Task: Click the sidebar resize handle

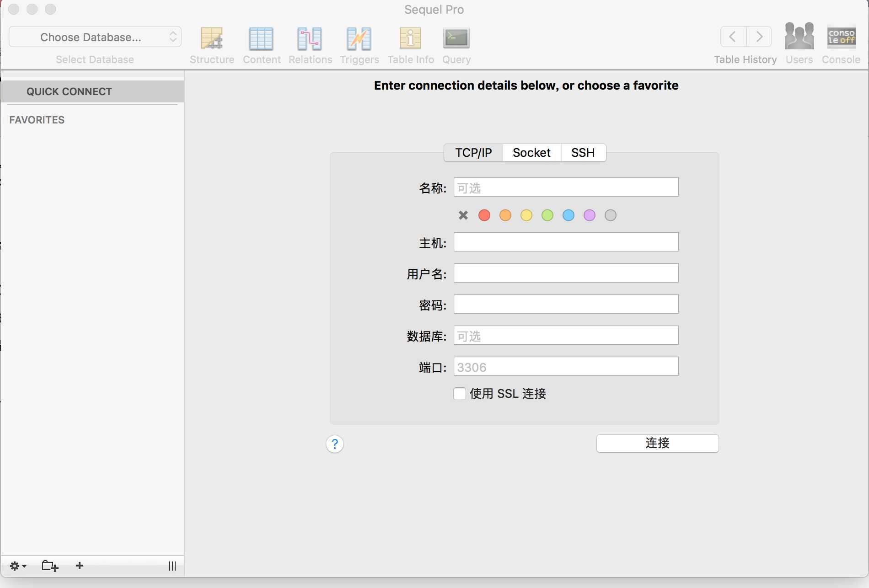Action: click(x=172, y=566)
